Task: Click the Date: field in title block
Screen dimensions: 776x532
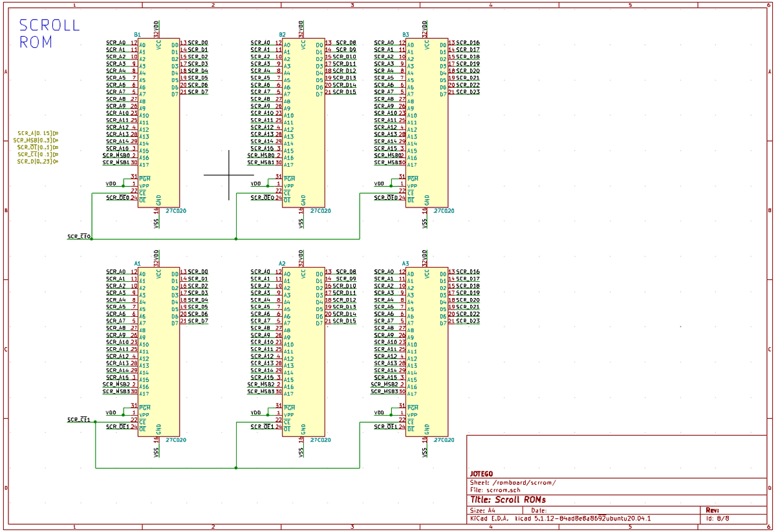Action: click(x=539, y=511)
